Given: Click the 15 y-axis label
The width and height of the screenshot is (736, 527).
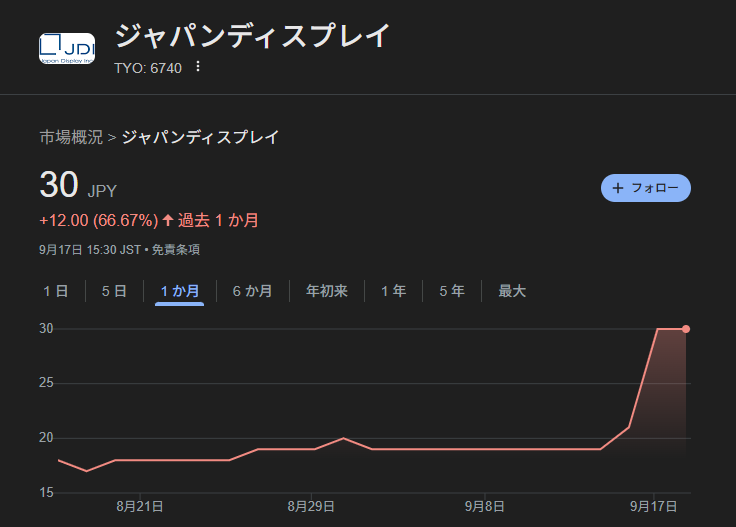Looking at the screenshot, I should pos(46,493).
